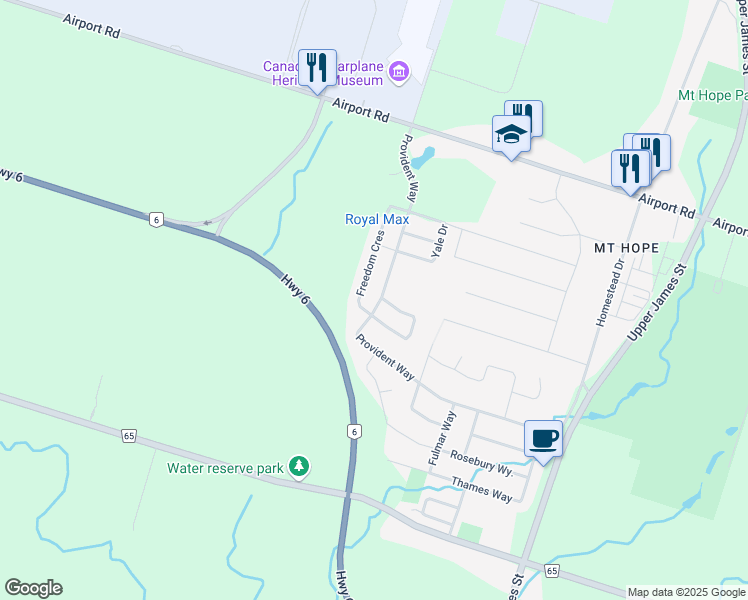Select the Highway 6 shield south of the curve

[x=353, y=432]
